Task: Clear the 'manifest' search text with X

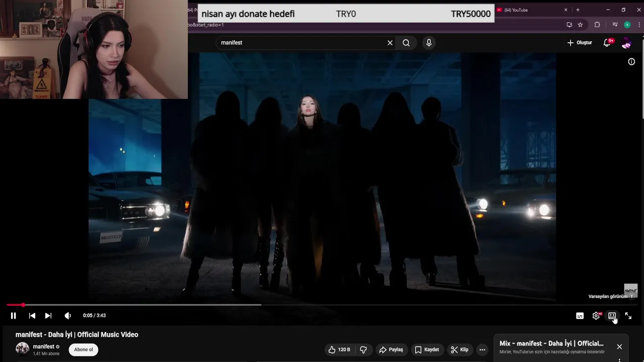Action: coord(390,43)
